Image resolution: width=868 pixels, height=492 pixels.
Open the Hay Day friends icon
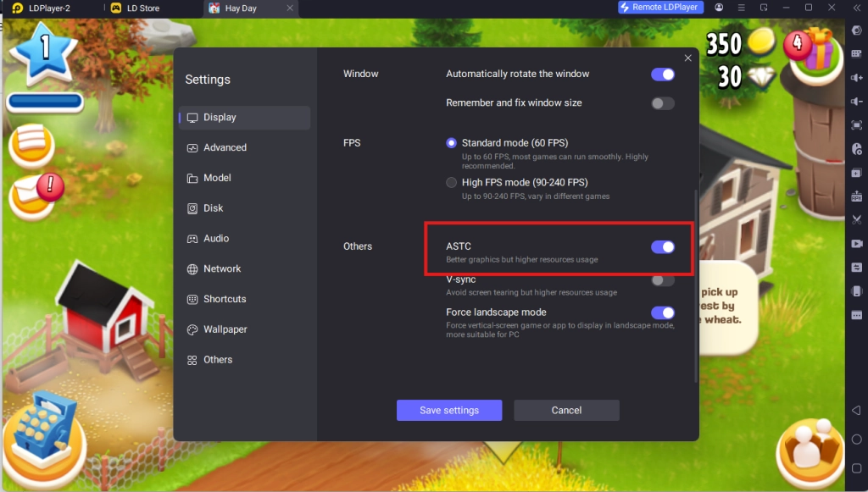point(810,452)
